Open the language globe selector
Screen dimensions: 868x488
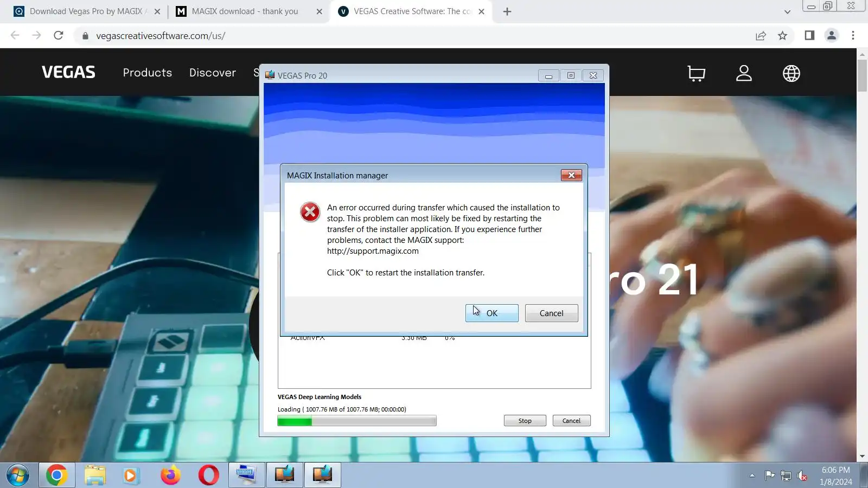792,73
